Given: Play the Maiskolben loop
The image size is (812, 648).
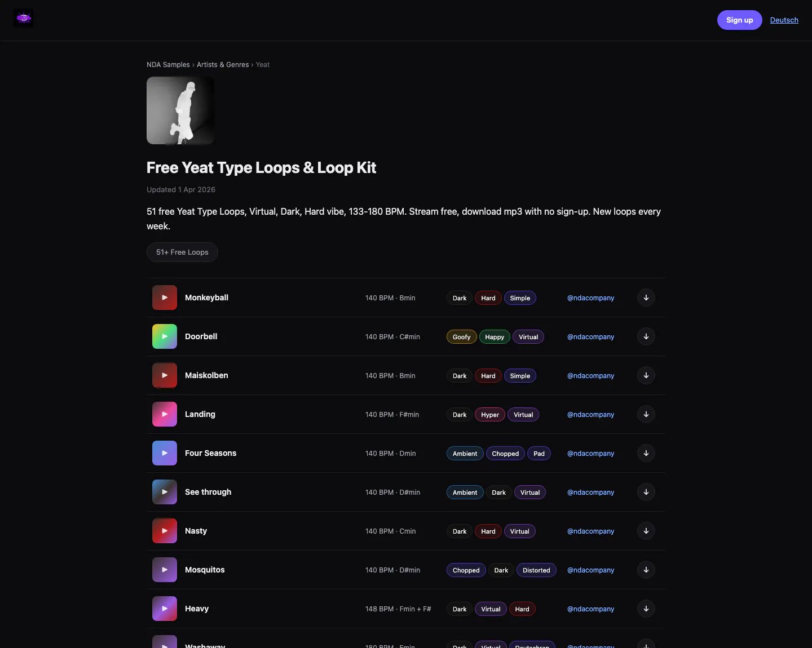Looking at the screenshot, I should pyautogui.click(x=165, y=375).
